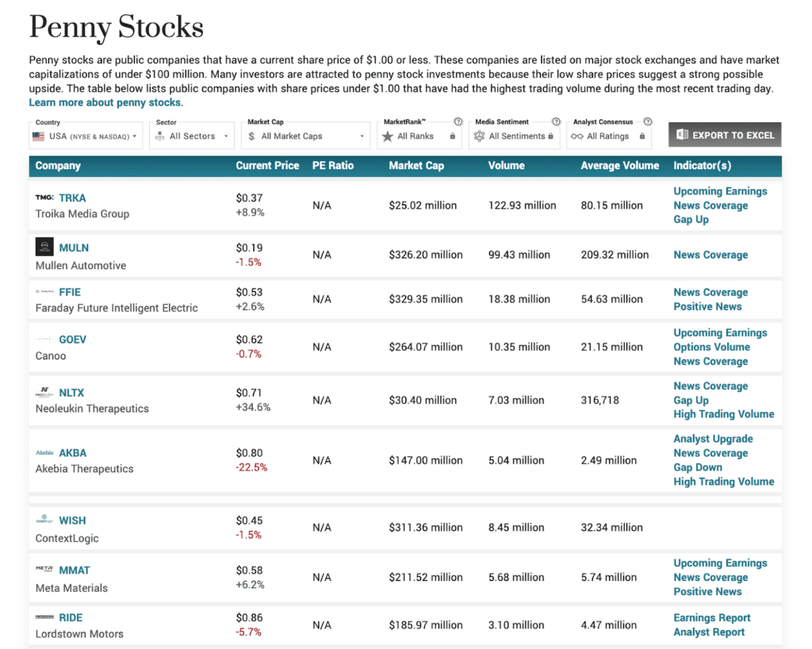Click the Options Volume indicator for GOEV
Screen dimensions: 812x649
711,347
